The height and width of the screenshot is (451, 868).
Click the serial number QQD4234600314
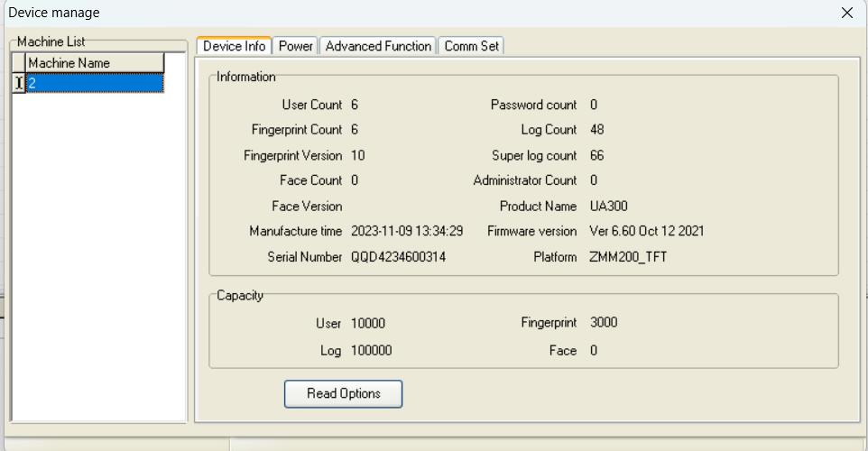(x=398, y=257)
